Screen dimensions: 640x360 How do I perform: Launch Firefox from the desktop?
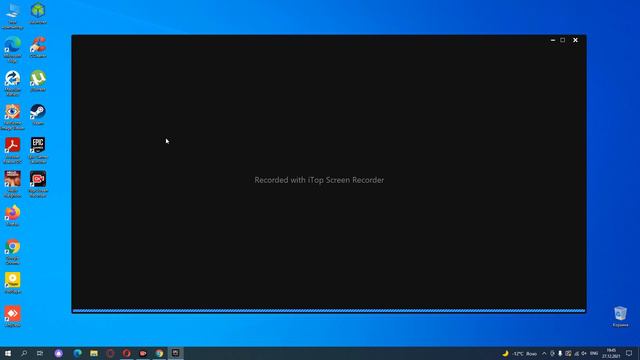12,216
